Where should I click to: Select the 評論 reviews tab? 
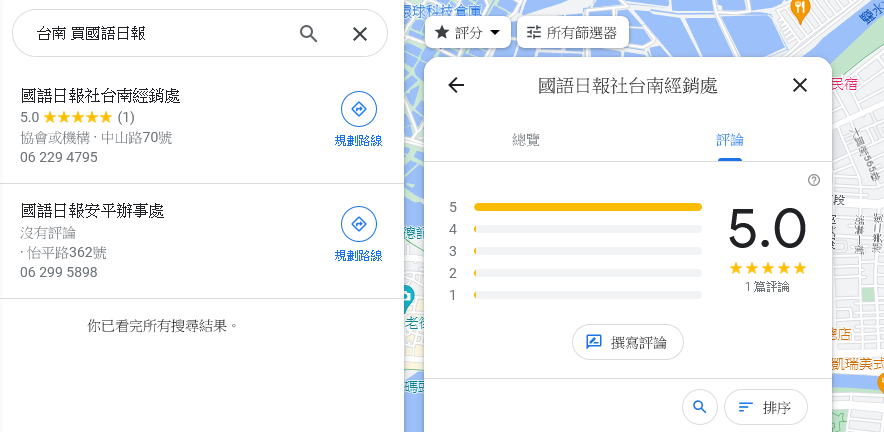pos(730,140)
